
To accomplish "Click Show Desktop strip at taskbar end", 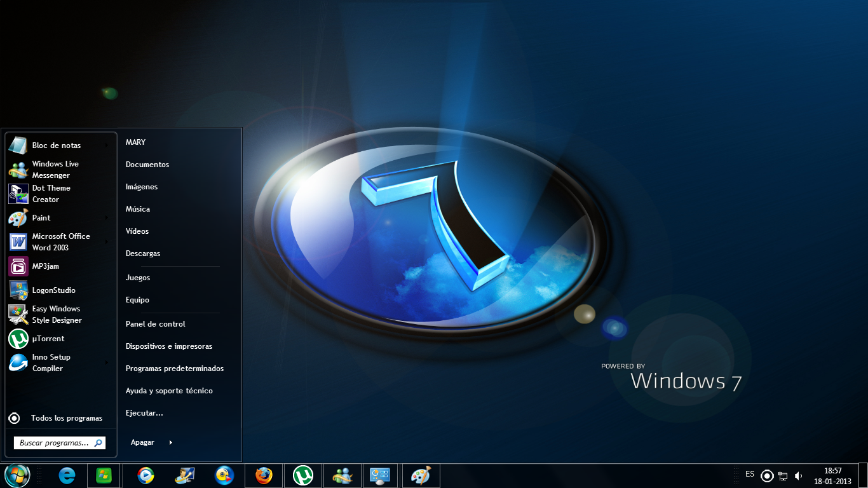I will pyautogui.click(x=864, y=476).
